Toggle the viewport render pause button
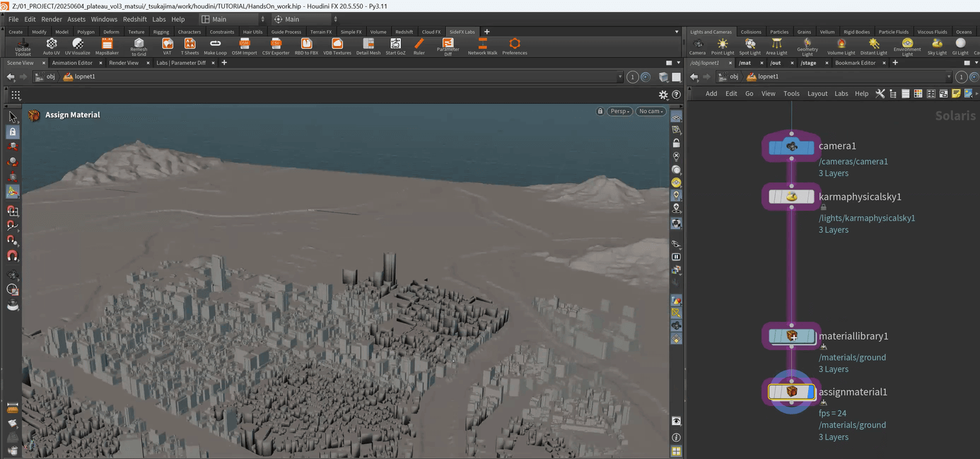 tap(677, 257)
